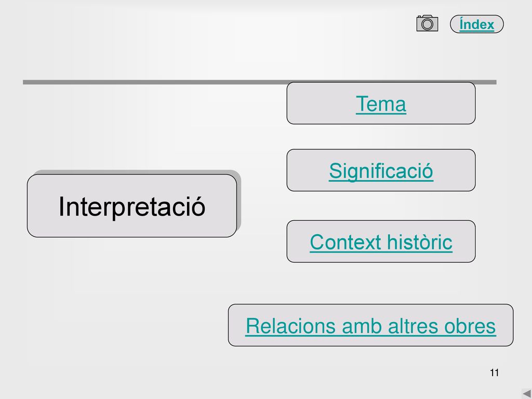
Task: Click the Tema rounded button box
Action: [x=381, y=103]
